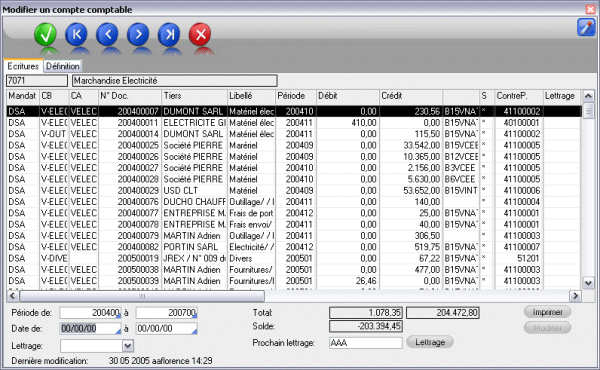Image resolution: width=600 pixels, height=370 pixels.
Task: Click the Date end field
Action: (x=166, y=329)
